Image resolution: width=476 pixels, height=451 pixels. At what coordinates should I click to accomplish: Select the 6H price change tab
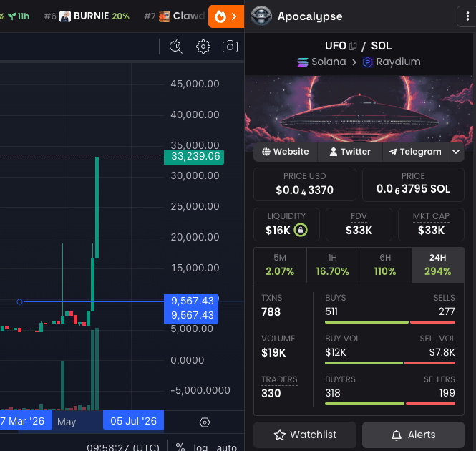click(x=385, y=265)
